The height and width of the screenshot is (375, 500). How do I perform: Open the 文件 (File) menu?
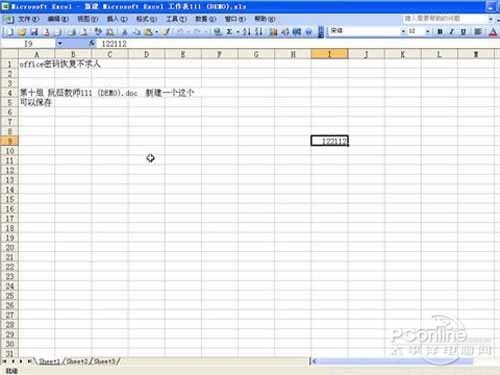point(29,19)
